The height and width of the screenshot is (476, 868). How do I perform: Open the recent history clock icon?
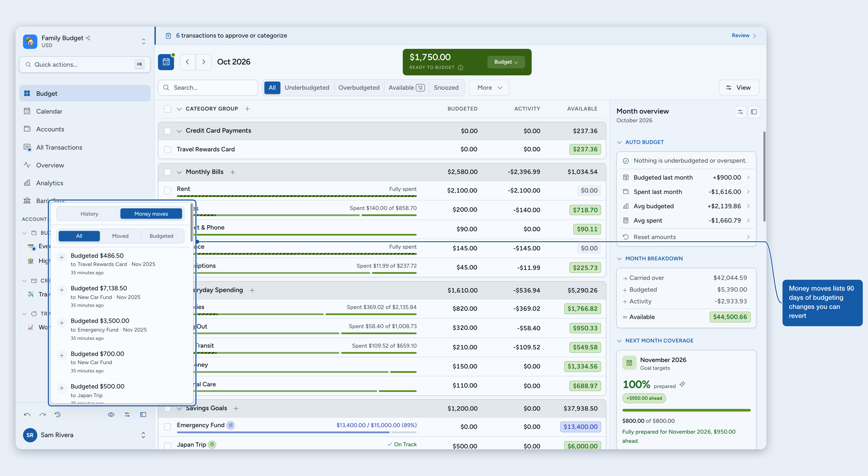[x=58, y=415]
